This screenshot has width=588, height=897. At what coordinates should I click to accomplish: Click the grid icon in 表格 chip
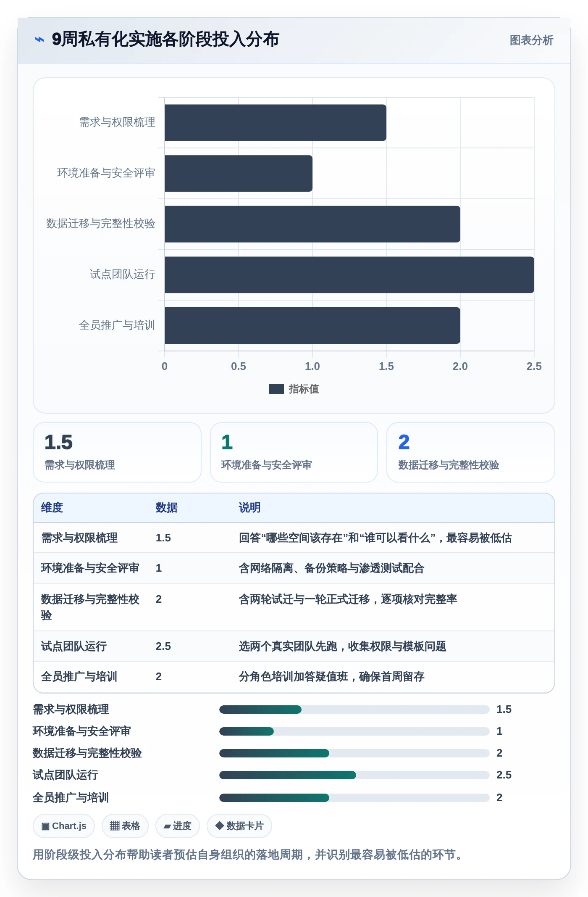pos(115,826)
